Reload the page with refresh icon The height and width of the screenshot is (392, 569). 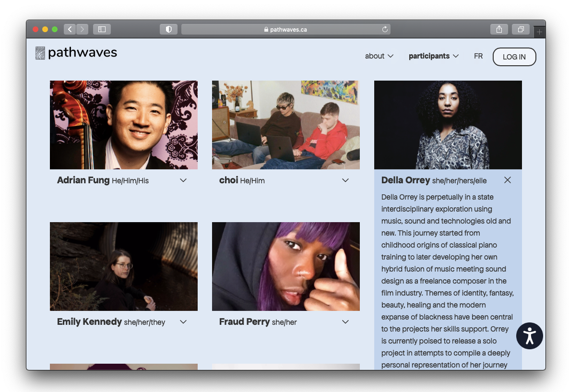pyautogui.click(x=385, y=29)
